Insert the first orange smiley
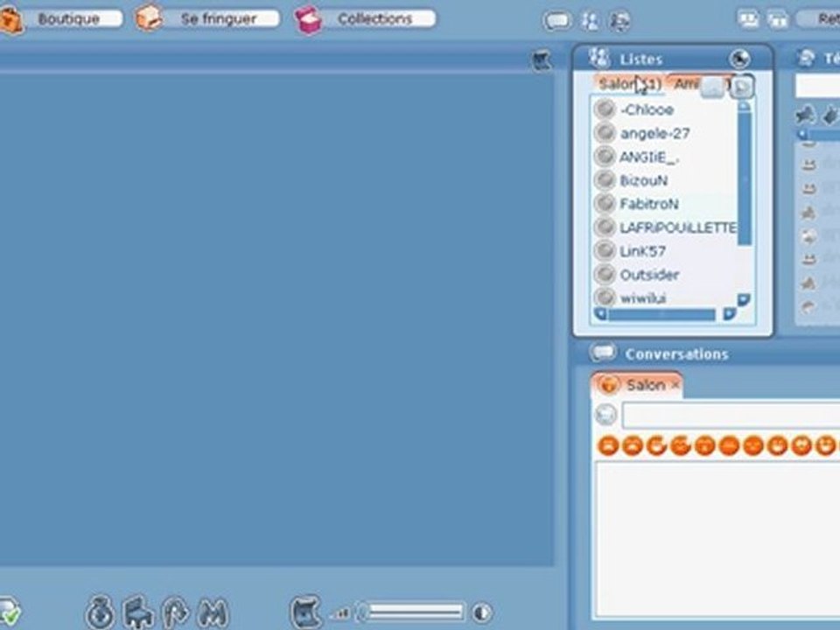 pos(609,445)
